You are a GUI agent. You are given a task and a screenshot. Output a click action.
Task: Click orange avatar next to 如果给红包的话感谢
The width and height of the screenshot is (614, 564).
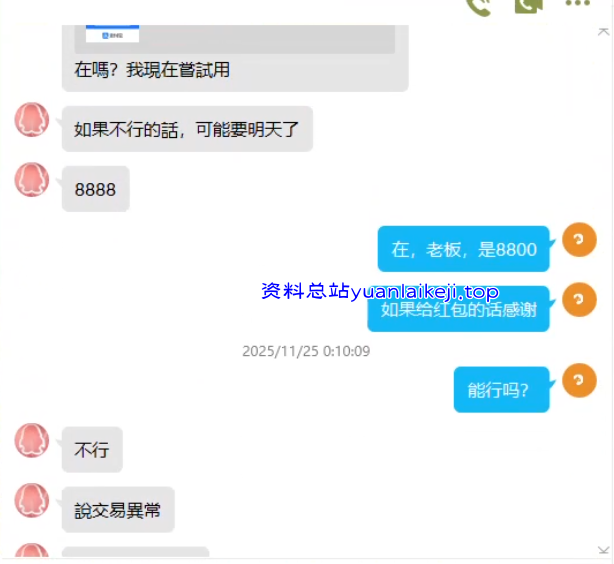pyautogui.click(x=579, y=300)
